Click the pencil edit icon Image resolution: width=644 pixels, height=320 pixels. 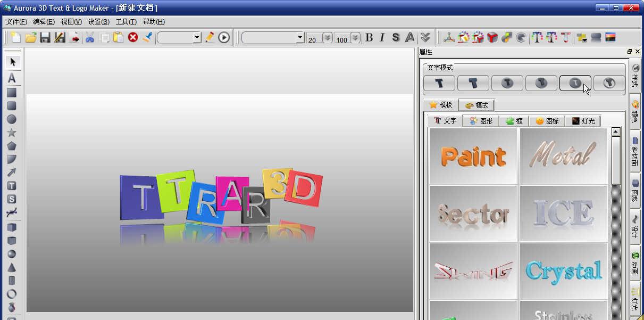click(x=210, y=37)
